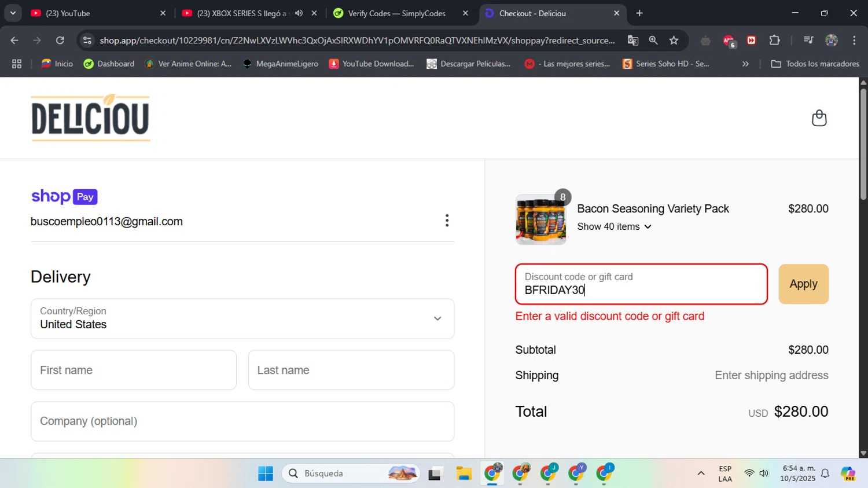Viewport: 868px width, 488px height.
Task: Click the buscoempleo0113@gmail.com email text
Action: click(106, 222)
